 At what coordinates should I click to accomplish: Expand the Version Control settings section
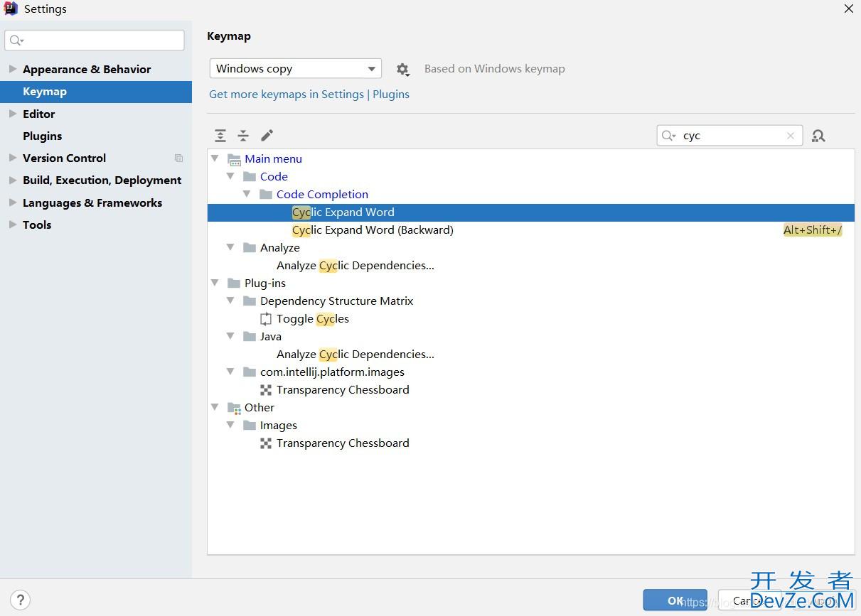(12, 158)
